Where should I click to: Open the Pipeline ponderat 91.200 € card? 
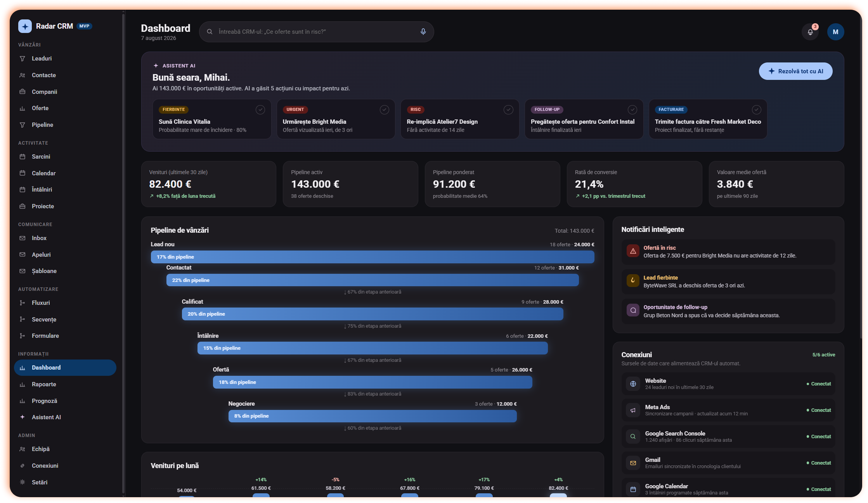point(492,184)
